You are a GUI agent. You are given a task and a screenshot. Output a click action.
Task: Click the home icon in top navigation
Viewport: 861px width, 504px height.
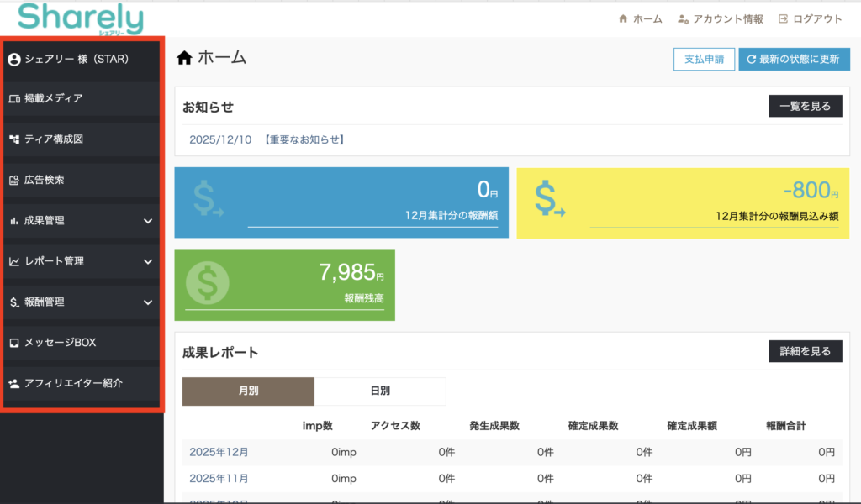click(x=623, y=18)
